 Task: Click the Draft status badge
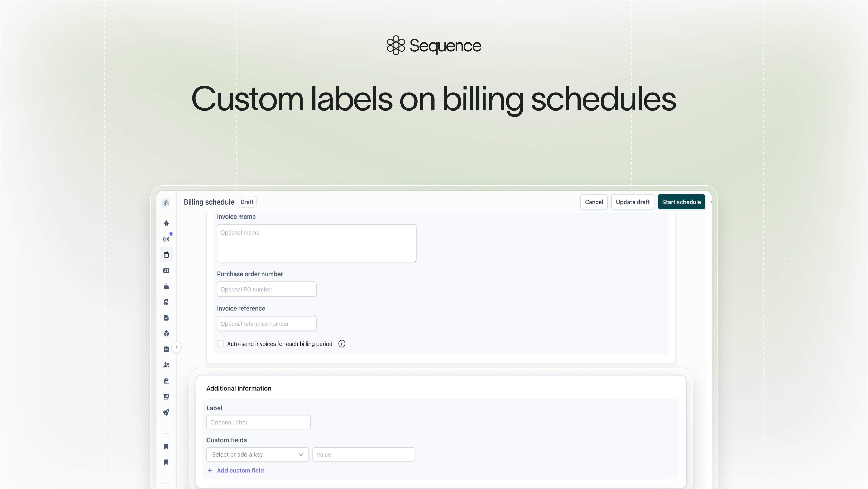coord(247,202)
